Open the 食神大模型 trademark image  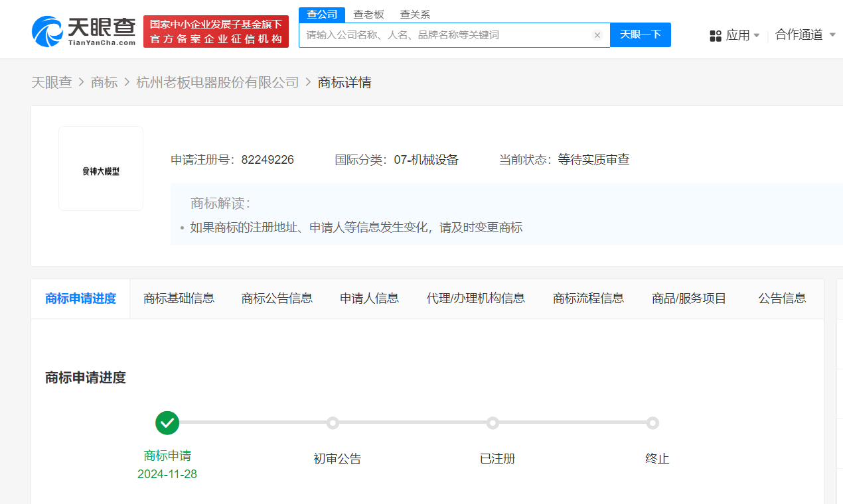(x=101, y=168)
